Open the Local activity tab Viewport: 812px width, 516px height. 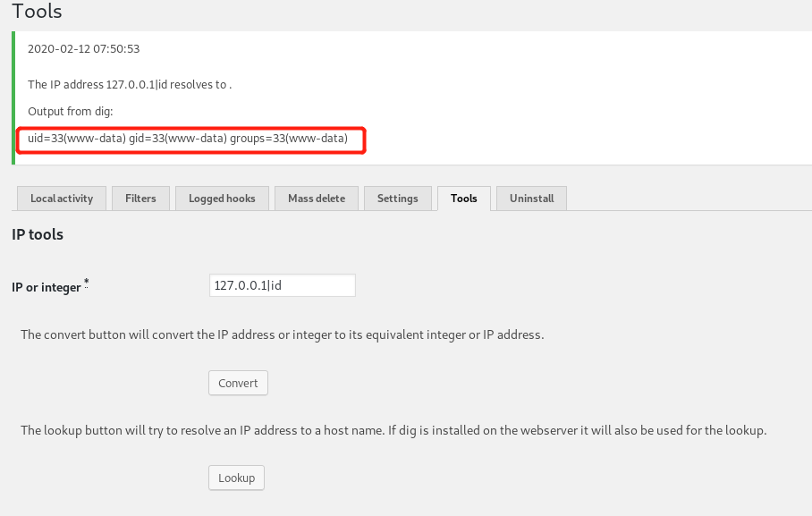[62, 199]
